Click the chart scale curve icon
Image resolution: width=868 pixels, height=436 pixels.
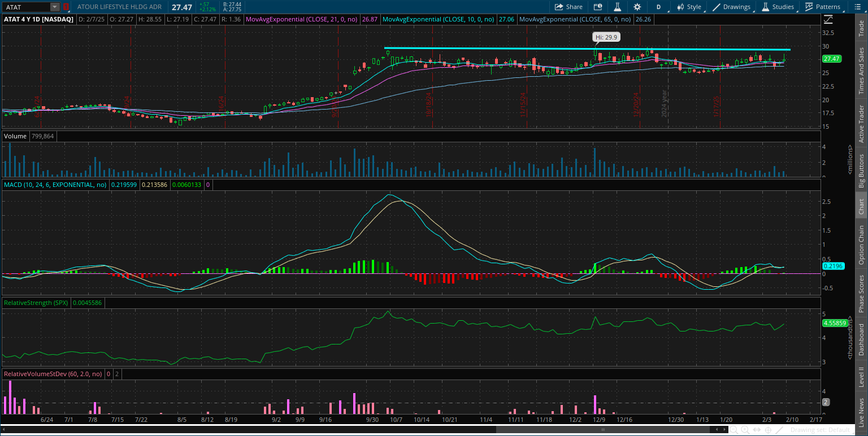click(828, 19)
